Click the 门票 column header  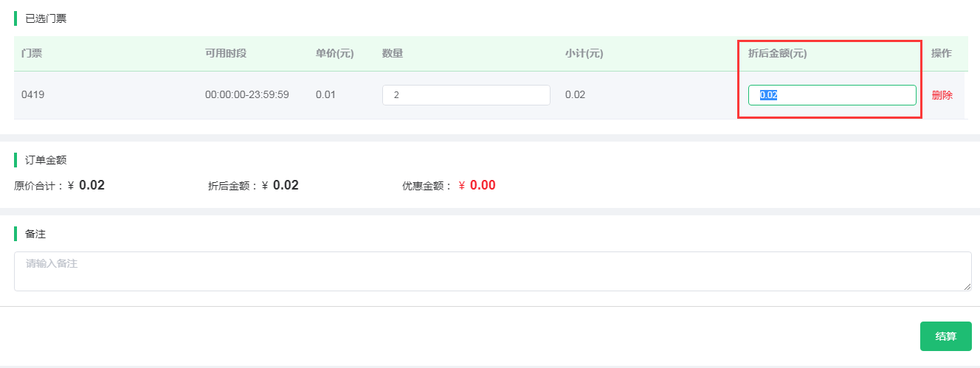point(32,54)
